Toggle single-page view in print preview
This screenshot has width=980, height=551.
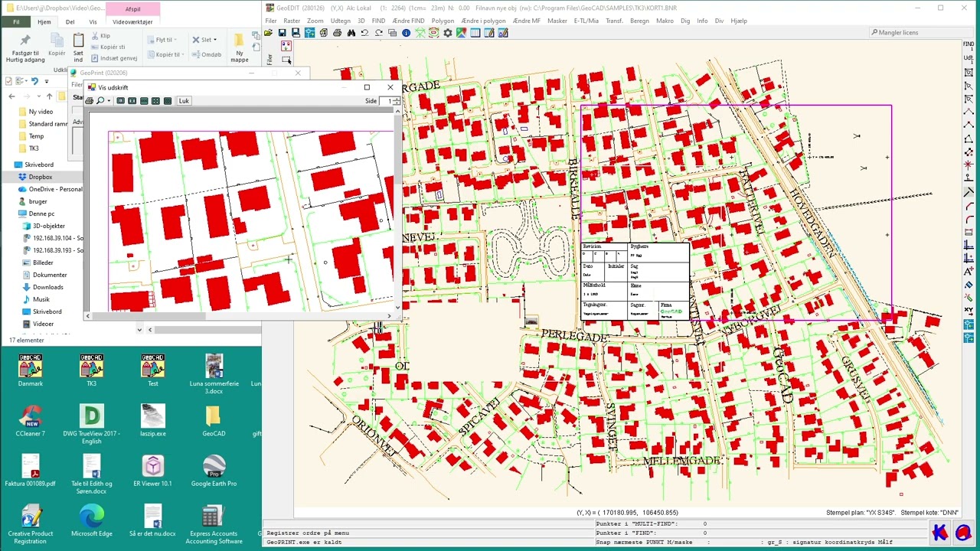coord(120,101)
